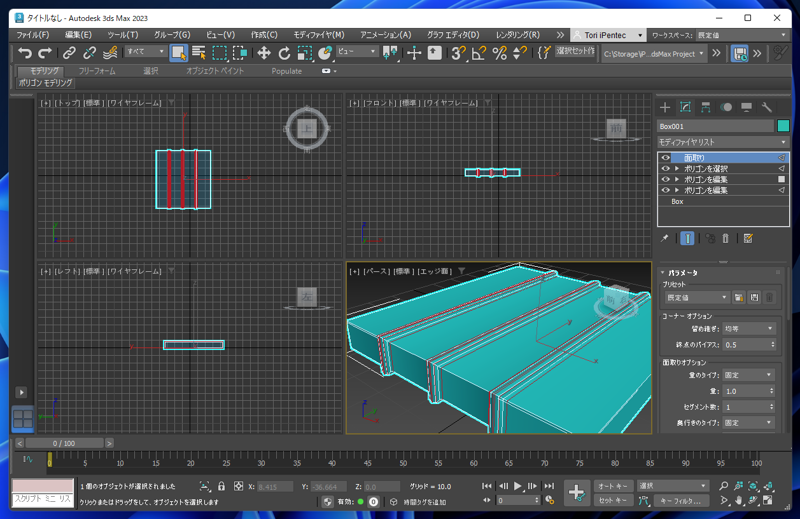Image resolution: width=800 pixels, height=519 pixels.
Task: Switch to the Modify panel tab
Action: point(685,107)
